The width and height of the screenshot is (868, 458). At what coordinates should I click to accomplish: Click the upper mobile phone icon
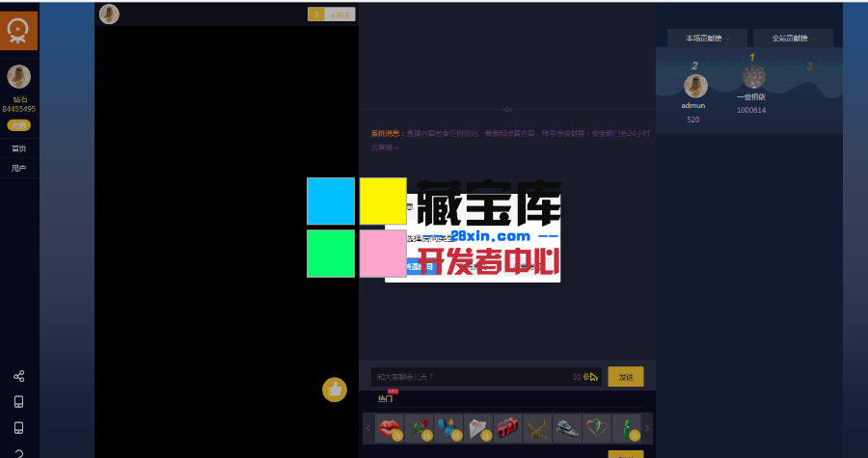(19, 401)
